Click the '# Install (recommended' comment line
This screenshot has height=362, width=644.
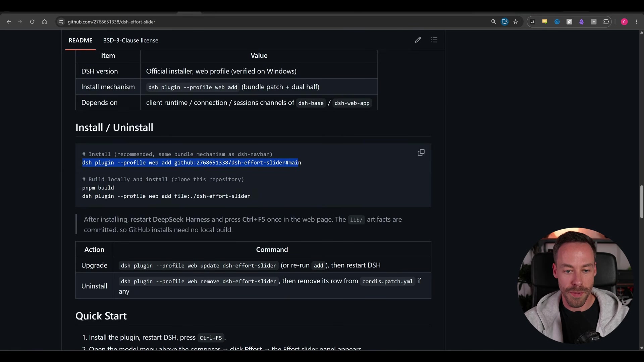(177, 154)
